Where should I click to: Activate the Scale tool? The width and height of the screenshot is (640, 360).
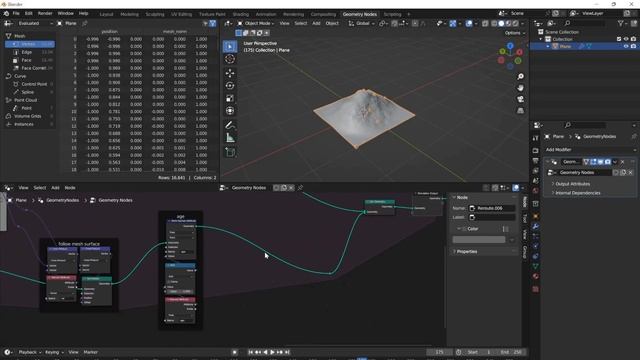(x=230, y=98)
